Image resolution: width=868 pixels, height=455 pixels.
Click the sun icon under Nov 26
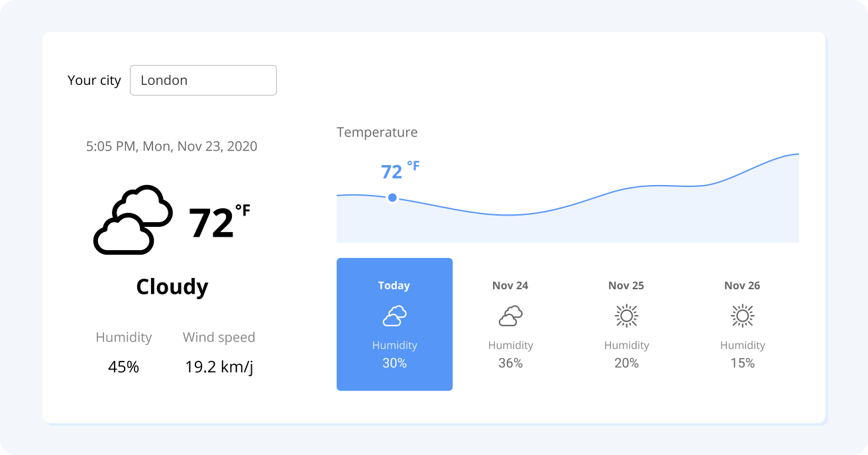coord(742,316)
